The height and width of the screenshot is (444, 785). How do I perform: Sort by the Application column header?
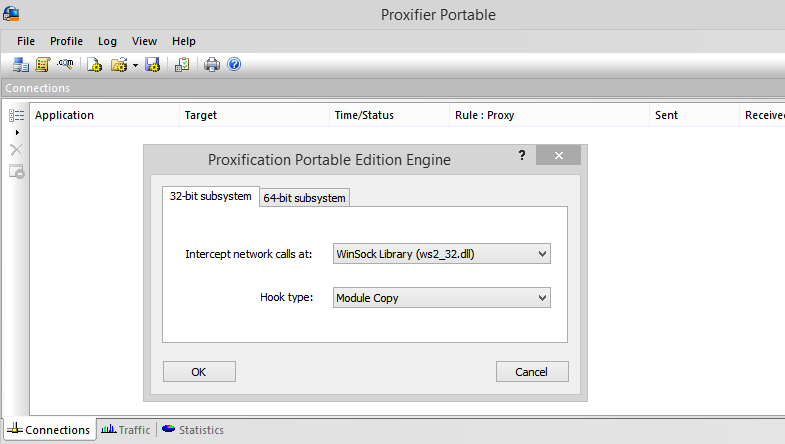(104, 115)
